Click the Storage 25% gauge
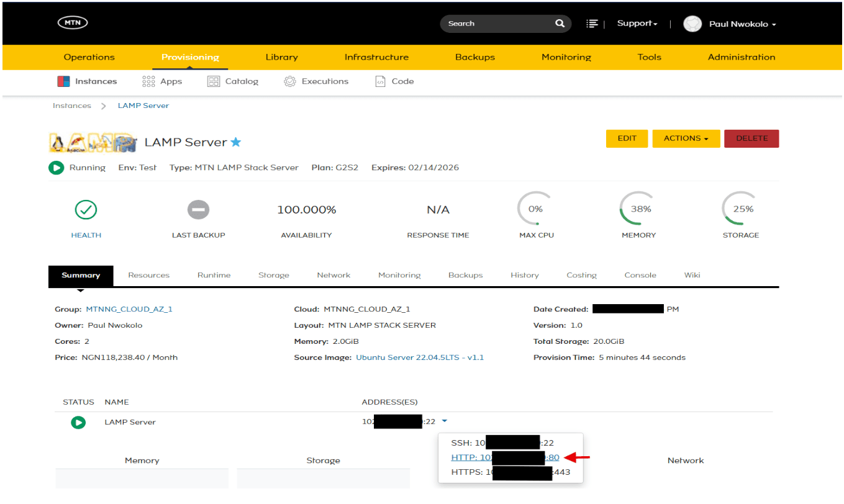844x504 pixels. point(741,210)
